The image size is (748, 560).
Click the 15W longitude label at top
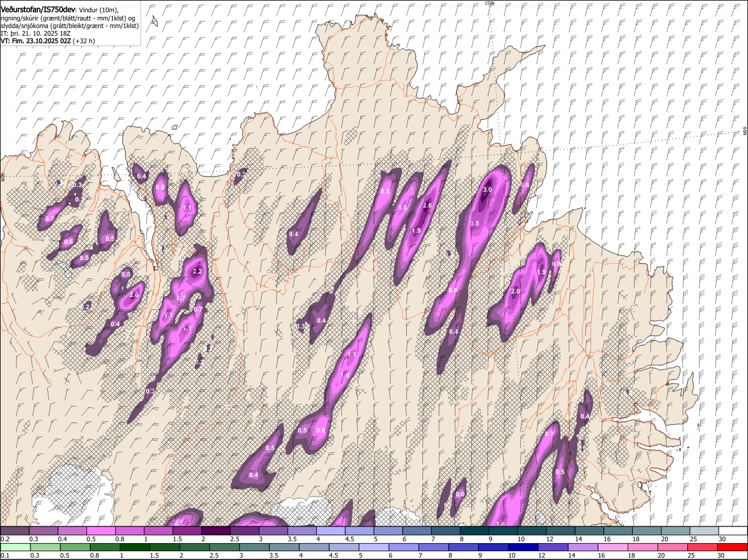[x=489, y=3]
